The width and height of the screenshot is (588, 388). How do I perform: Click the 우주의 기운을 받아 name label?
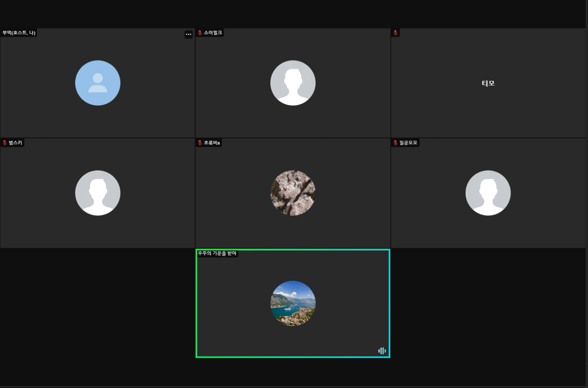(217, 253)
